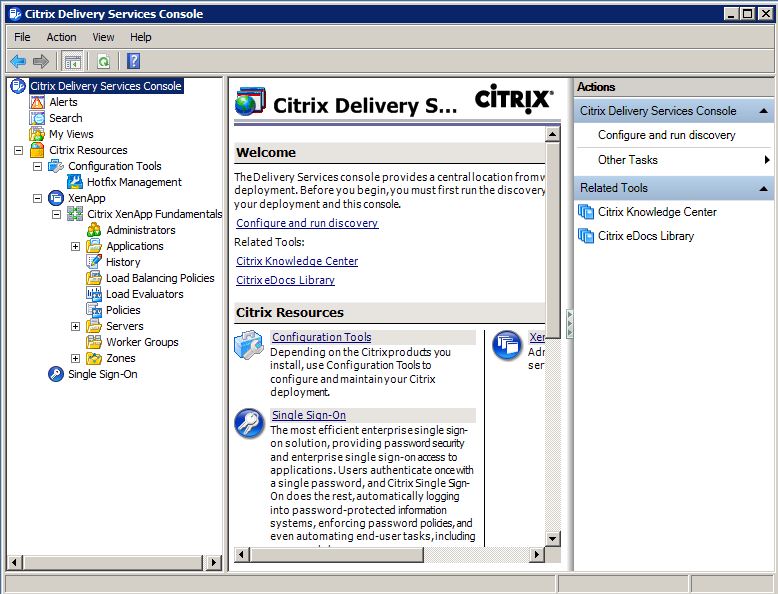The image size is (778, 594).
Task: Click the Single Sign-On heading link
Action: pyautogui.click(x=309, y=415)
